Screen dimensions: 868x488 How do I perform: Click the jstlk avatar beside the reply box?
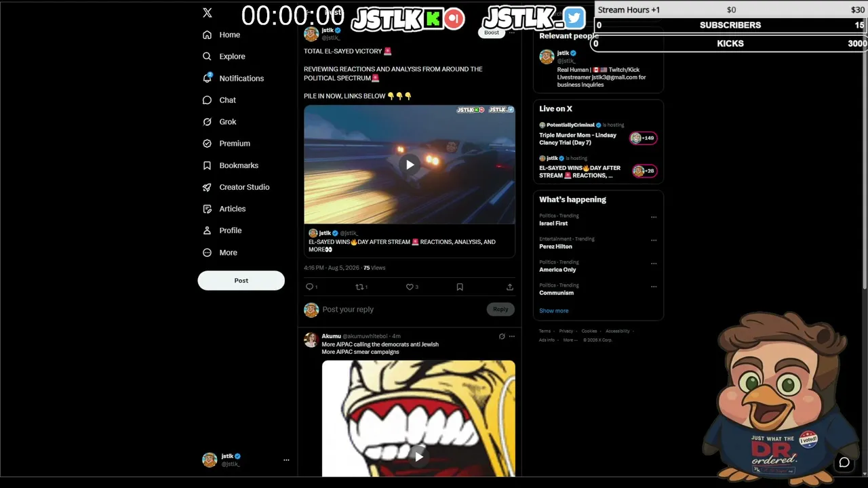point(311,310)
